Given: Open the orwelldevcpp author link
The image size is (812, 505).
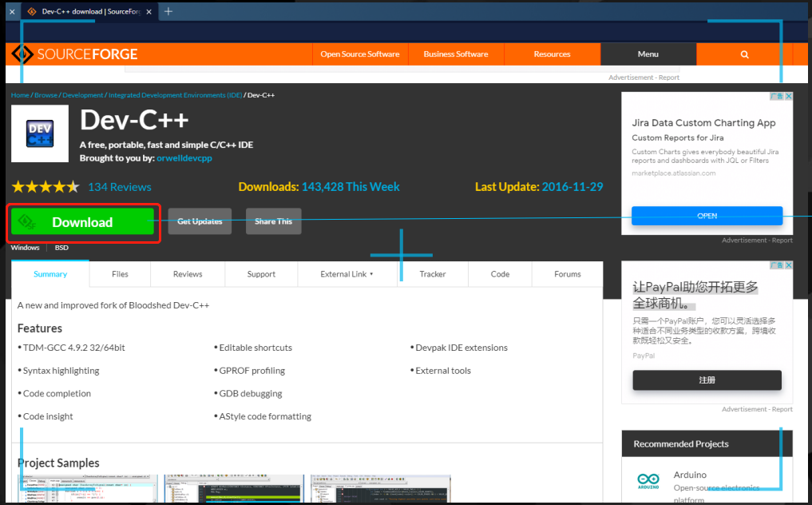Looking at the screenshot, I should (184, 158).
